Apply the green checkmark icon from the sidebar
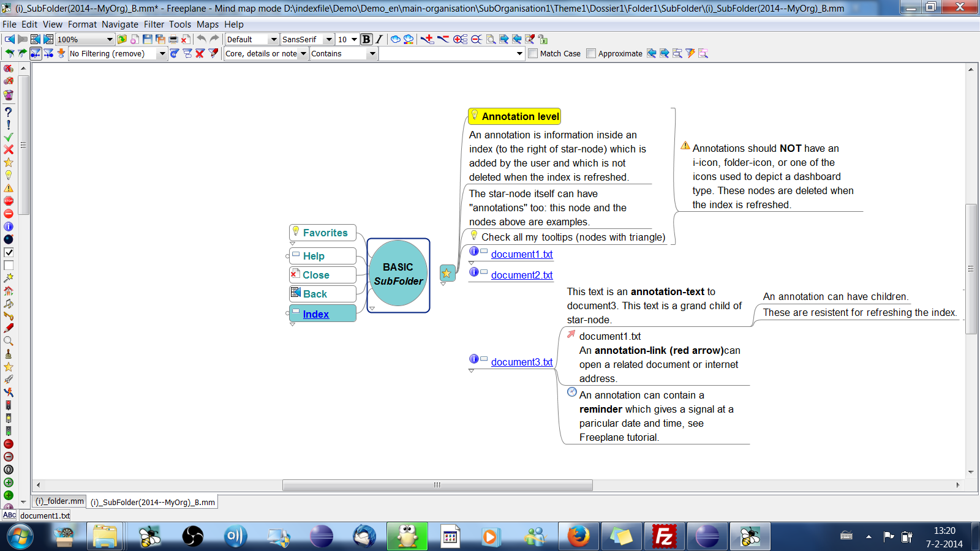The image size is (980, 551). (x=9, y=136)
